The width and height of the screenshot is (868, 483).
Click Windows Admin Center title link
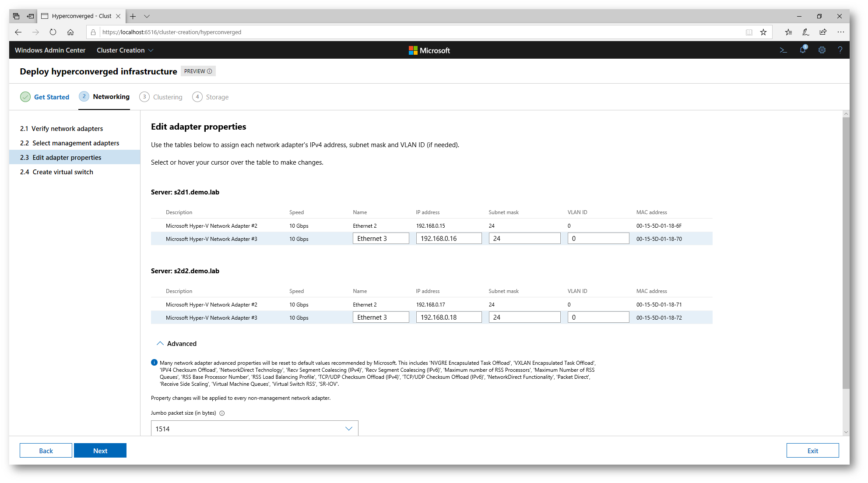coord(50,50)
